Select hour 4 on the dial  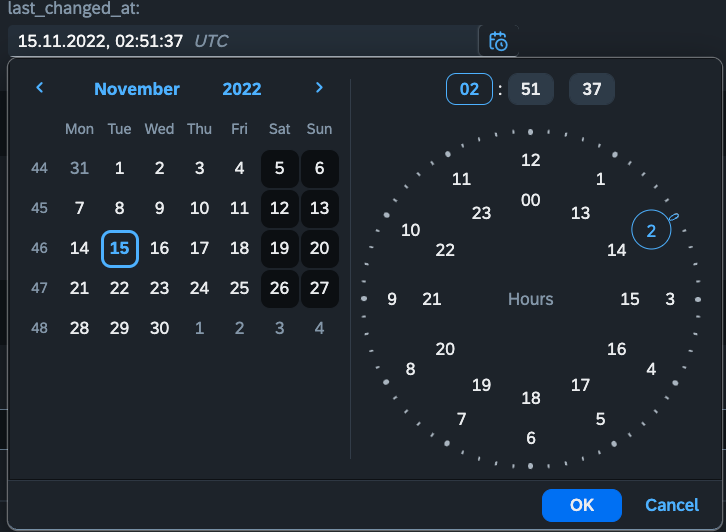point(651,369)
